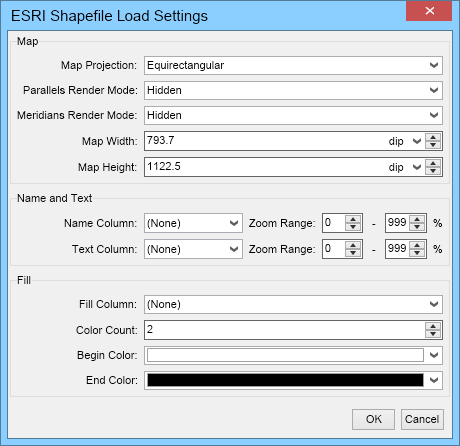Decrease Color Count with down arrow
Viewport: 460px width, 446px height.
(433, 334)
